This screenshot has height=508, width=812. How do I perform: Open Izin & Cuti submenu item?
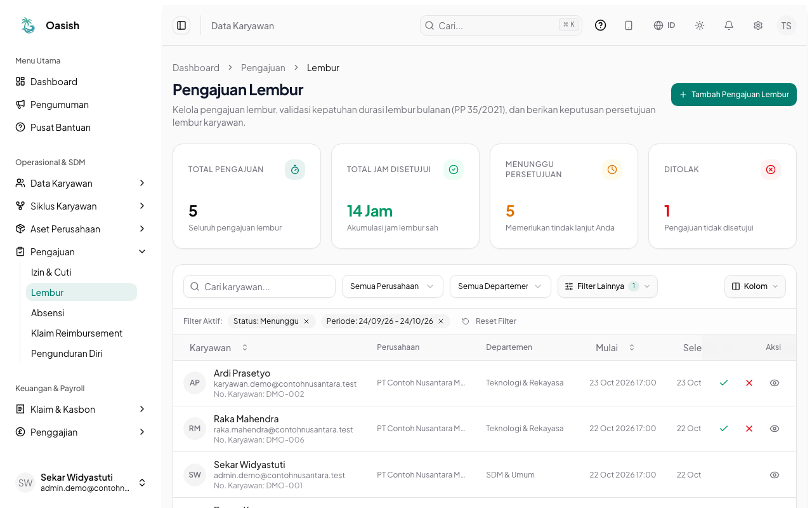[81, 272]
